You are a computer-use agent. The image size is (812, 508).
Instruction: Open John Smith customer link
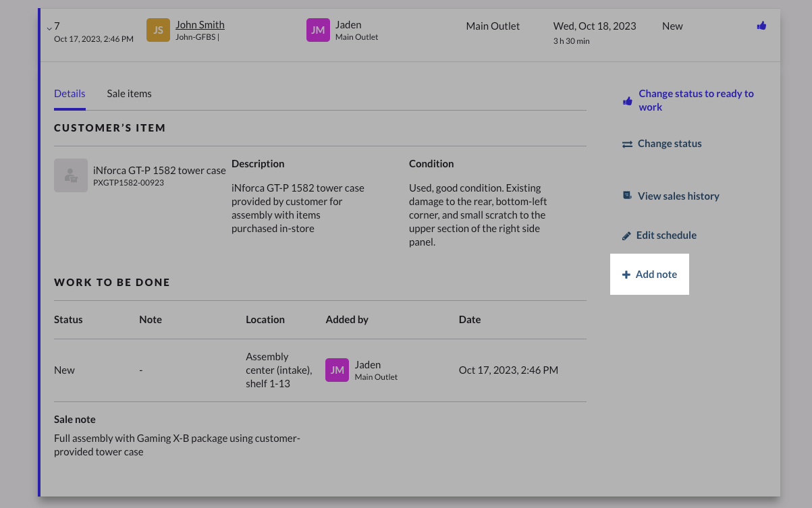(200, 25)
